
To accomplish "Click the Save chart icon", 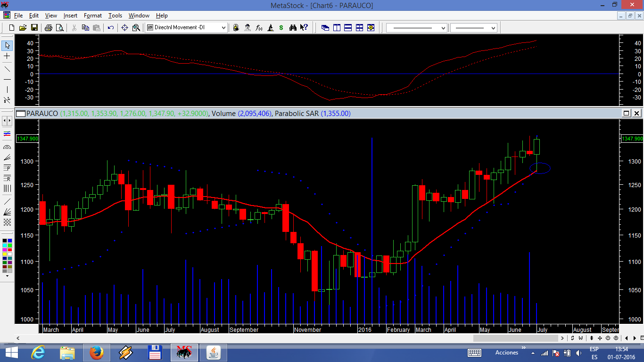I will (34, 28).
